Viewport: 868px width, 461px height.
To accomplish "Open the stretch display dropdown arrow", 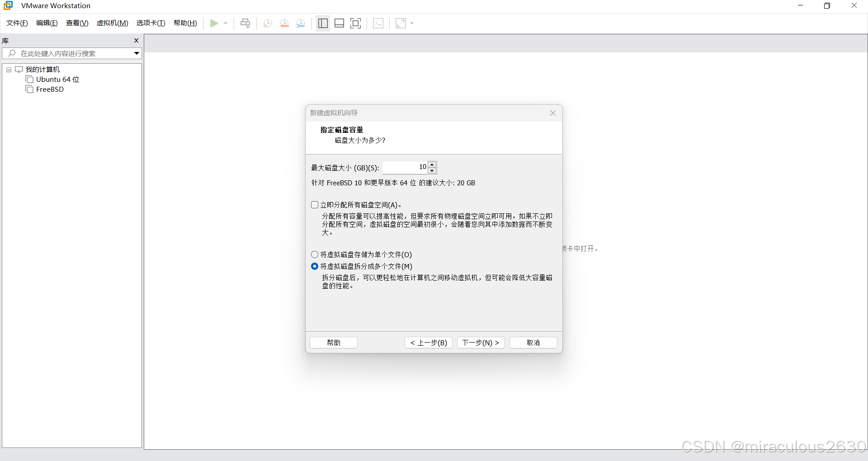I will 412,24.
